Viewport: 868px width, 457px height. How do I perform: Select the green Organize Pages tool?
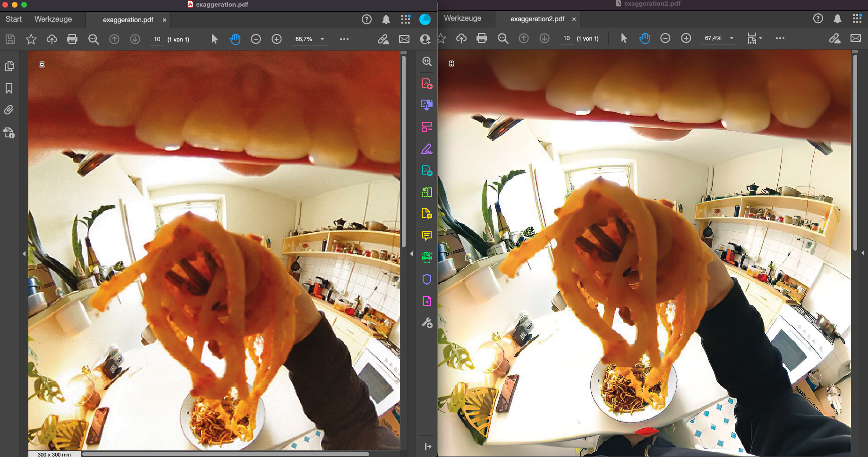pos(427,192)
